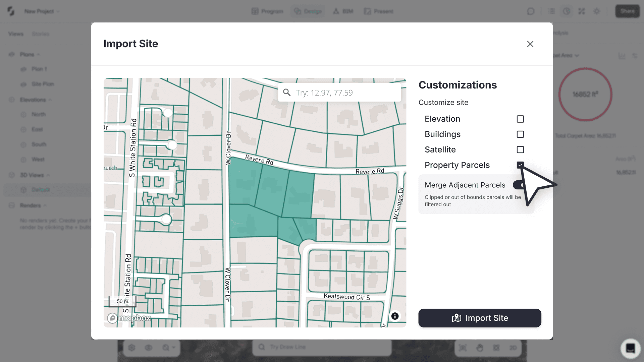Click the magnifier search icon on map
644x362 pixels.
tap(287, 93)
